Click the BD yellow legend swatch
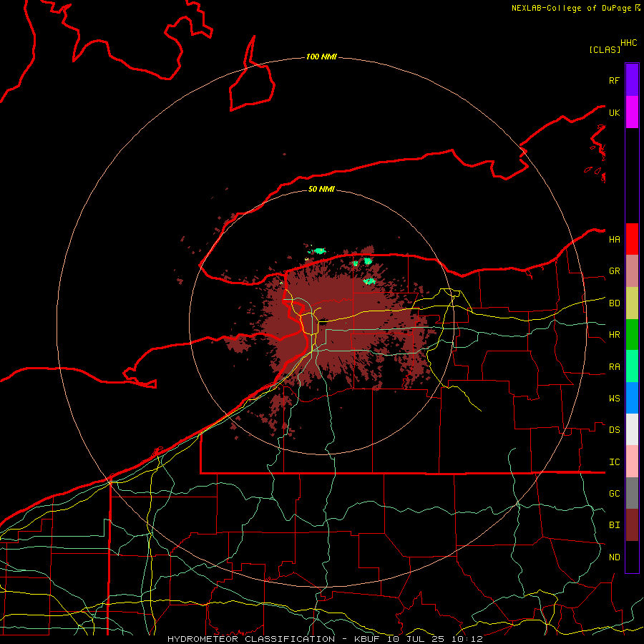Screen dimensions: 644x644 (632, 303)
